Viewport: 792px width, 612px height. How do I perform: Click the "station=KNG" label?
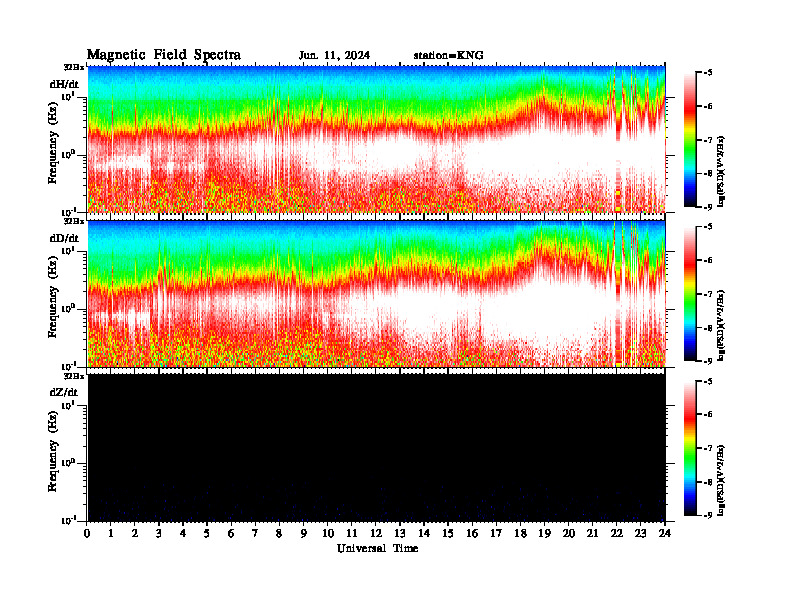pyautogui.click(x=448, y=56)
